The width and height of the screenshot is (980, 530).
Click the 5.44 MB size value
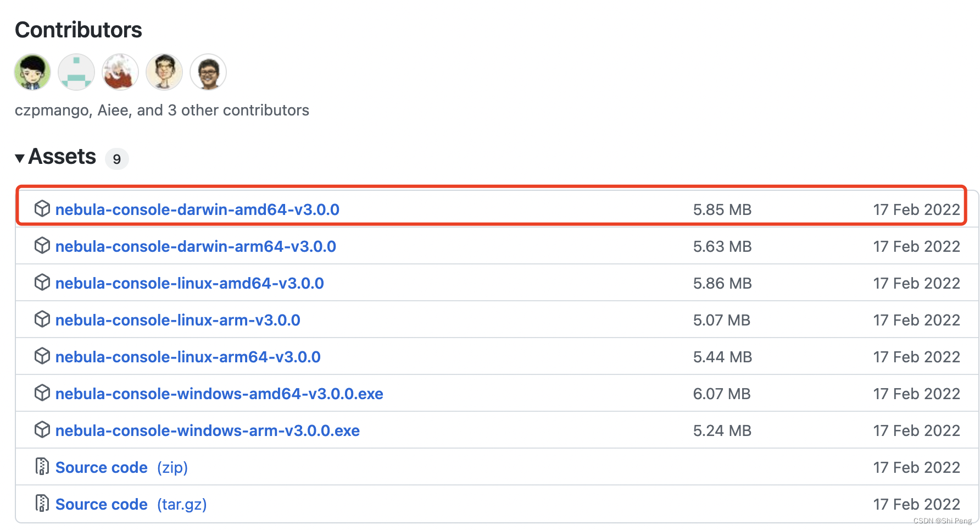click(722, 357)
